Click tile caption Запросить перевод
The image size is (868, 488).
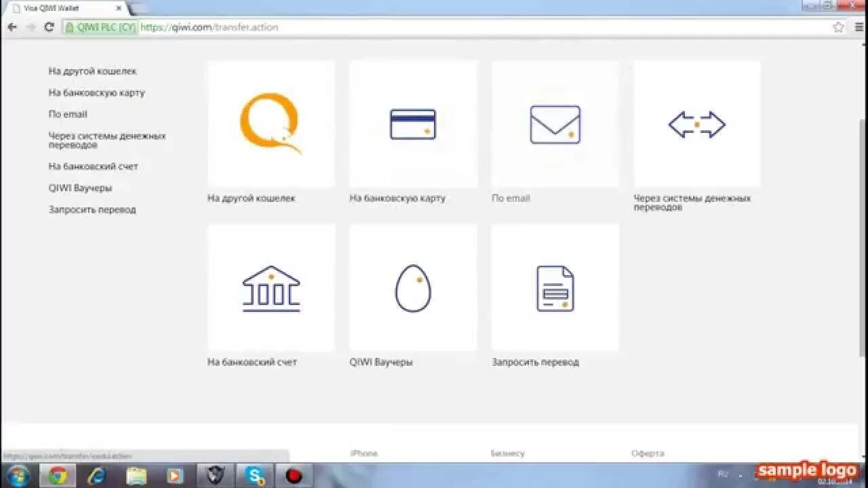536,362
